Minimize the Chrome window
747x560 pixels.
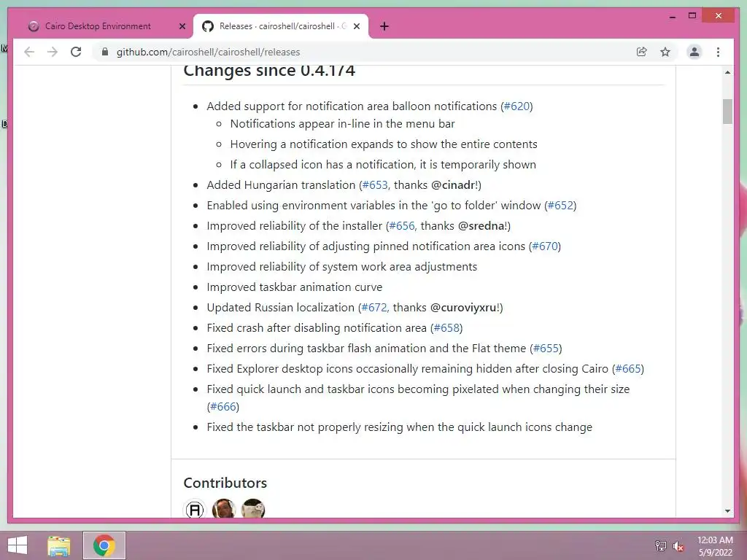(672, 16)
